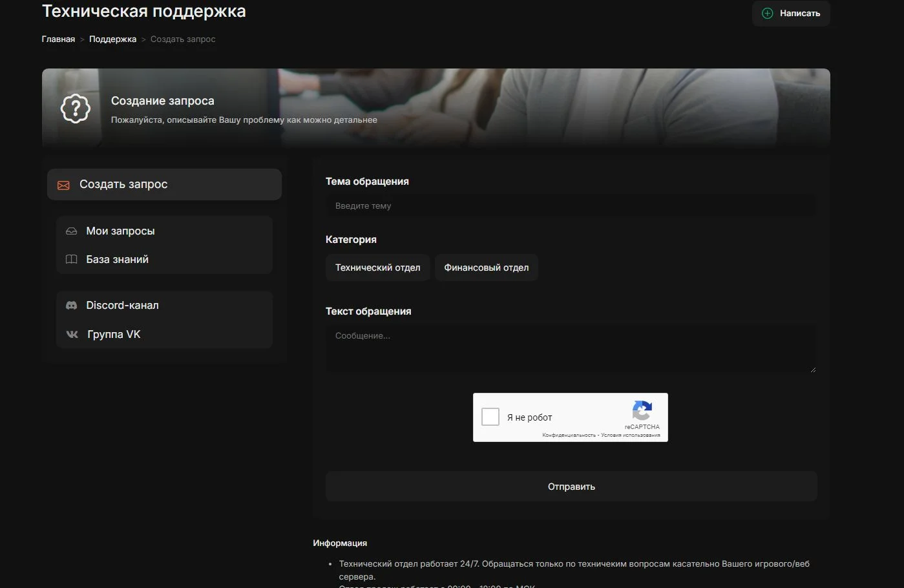
Task: Click the question mark badge icon
Action: pos(76,109)
